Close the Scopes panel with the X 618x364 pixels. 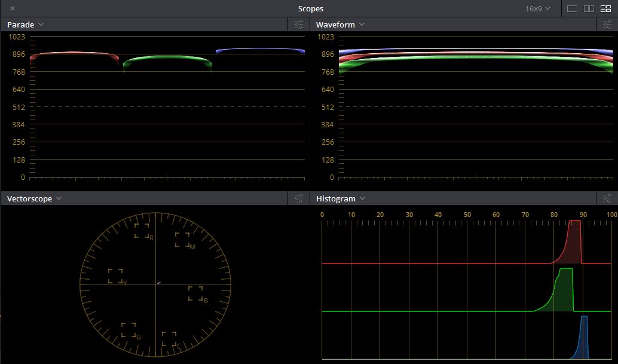13,8
